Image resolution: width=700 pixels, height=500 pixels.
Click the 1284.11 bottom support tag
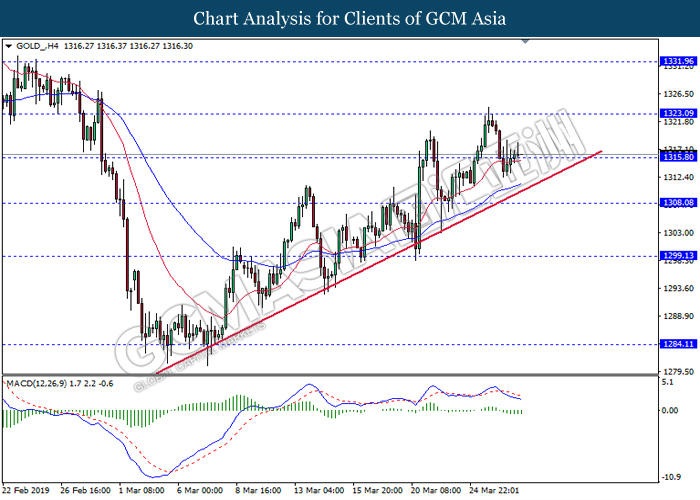click(x=678, y=344)
